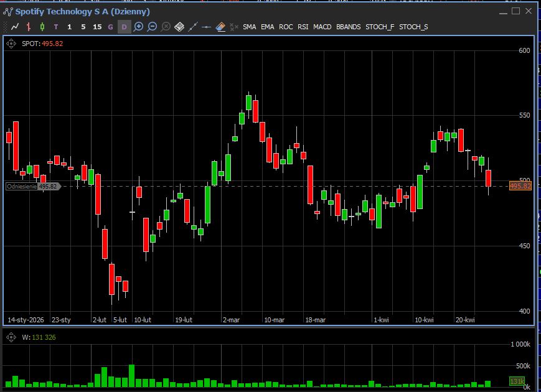Set the interval to tick (T)
The image size is (541, 392).
coord(56,27)
